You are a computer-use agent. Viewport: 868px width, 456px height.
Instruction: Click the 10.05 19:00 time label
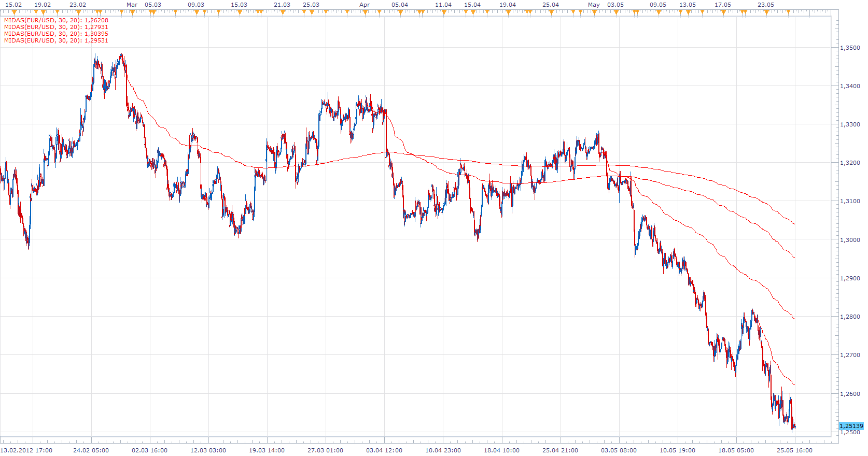(x=677, y=450)
